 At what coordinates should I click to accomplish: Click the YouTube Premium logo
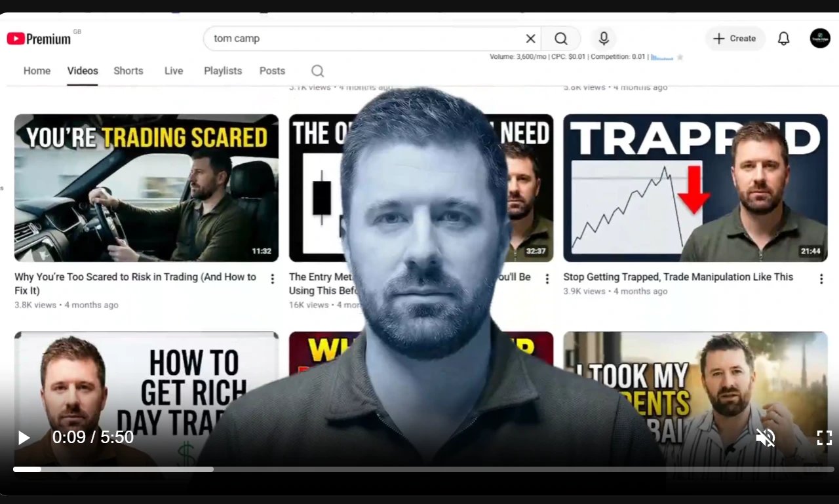[39, 39]
